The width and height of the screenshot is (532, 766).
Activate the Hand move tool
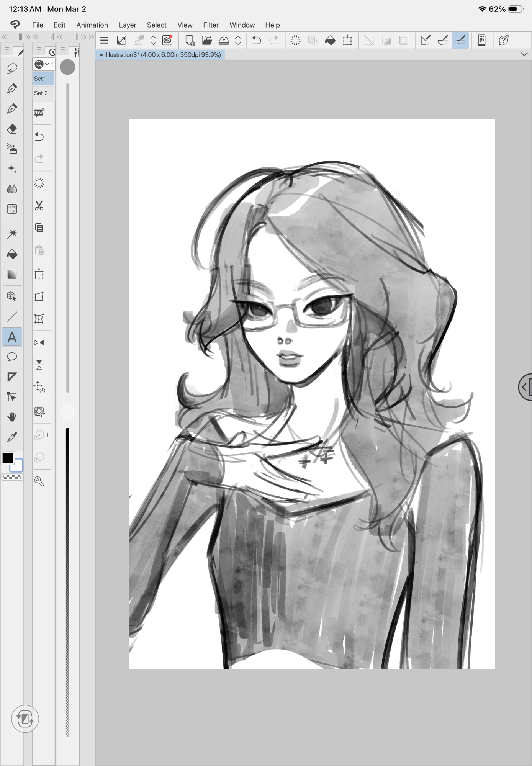pos(12,417)
